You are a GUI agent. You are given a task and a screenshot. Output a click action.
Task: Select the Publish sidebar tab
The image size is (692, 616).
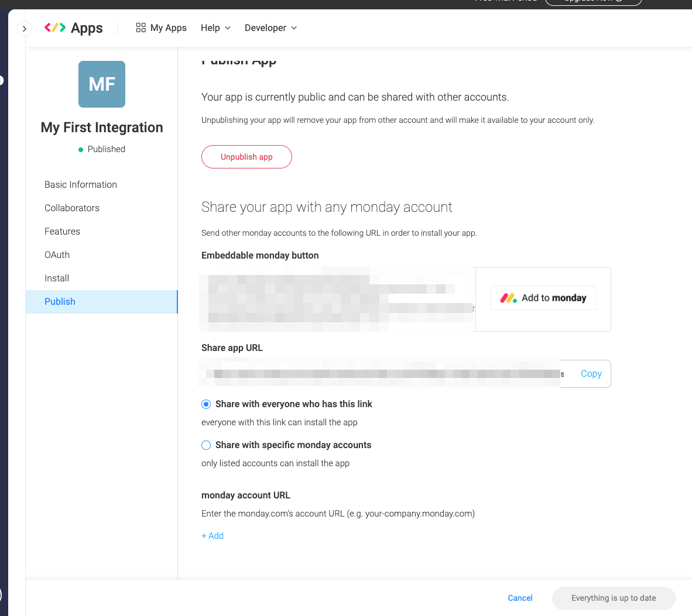click(101, 302)
